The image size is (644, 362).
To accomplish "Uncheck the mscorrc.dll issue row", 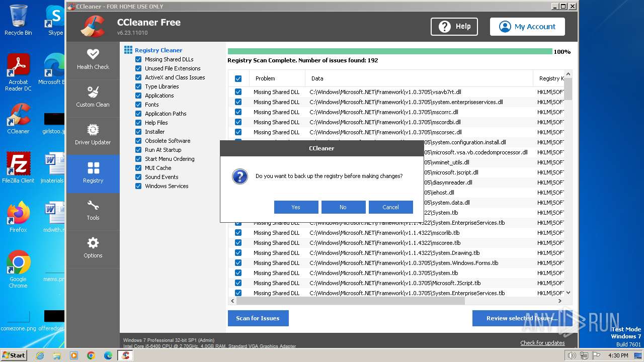I will coord(238,112).
